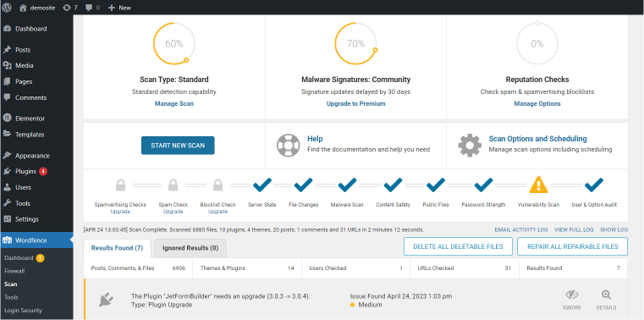Open the updates icon showing 7
Viewport: 644px width, 320px height.
(67, 8)
